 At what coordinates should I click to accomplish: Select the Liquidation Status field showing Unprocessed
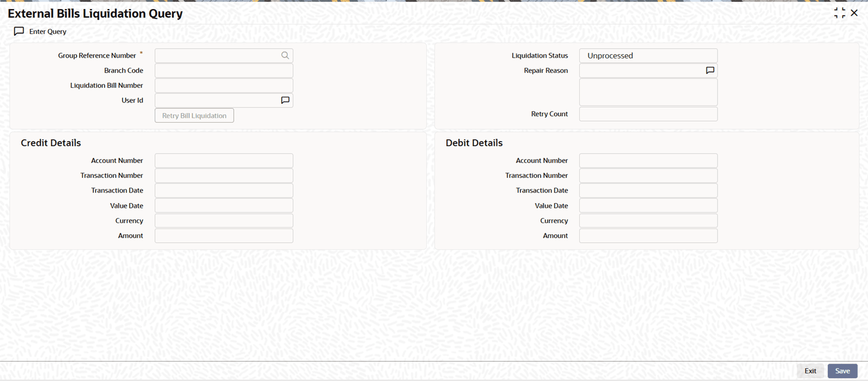[648, 55]
